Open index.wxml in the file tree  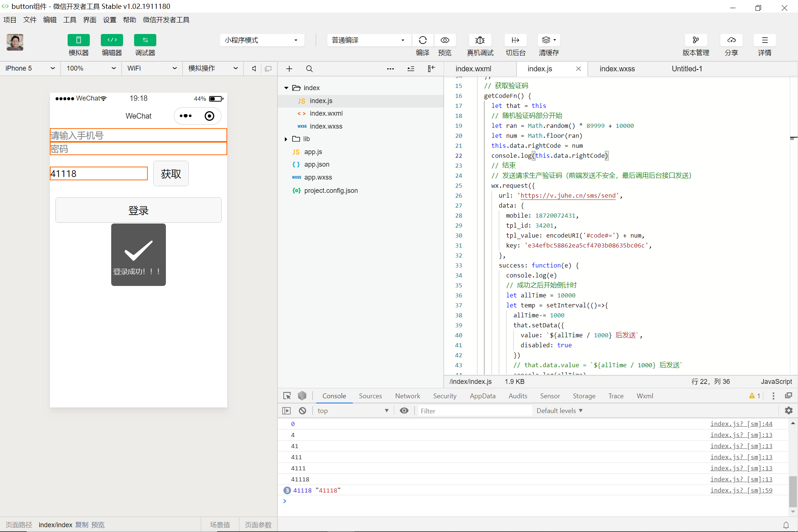point(326,113)
